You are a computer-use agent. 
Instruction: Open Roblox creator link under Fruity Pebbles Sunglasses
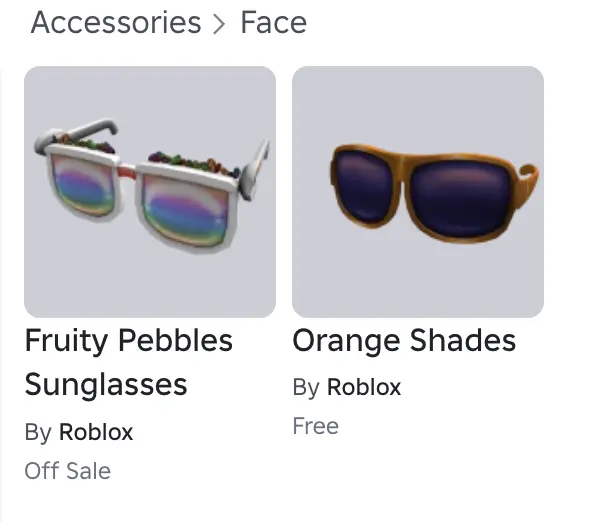click(96, 432)
